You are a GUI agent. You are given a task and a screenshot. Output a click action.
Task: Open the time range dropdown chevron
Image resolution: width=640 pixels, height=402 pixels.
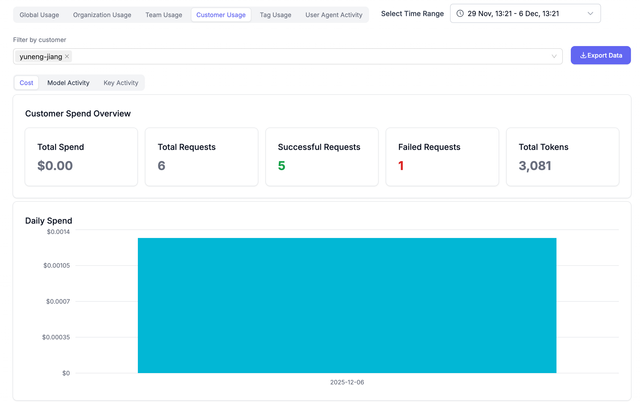590,14
